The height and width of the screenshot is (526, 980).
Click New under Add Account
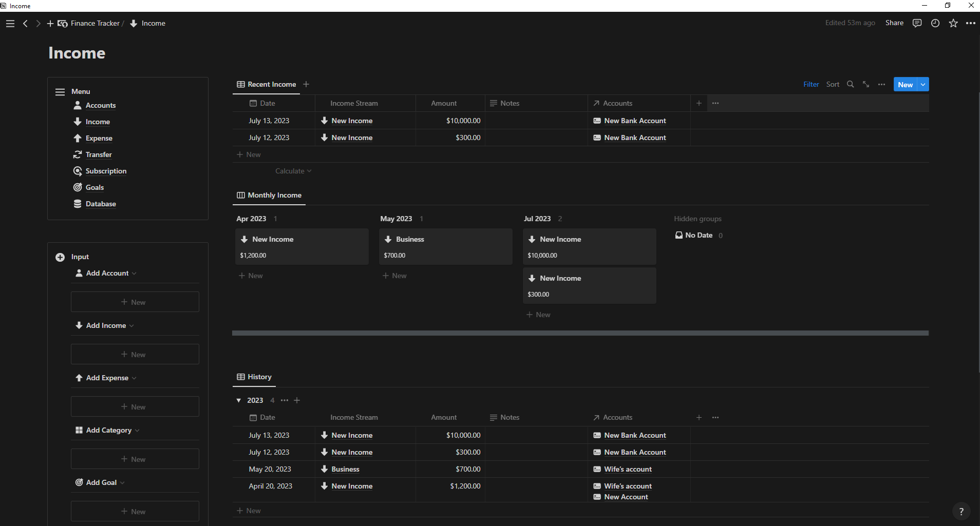click(x=135, y=302)
